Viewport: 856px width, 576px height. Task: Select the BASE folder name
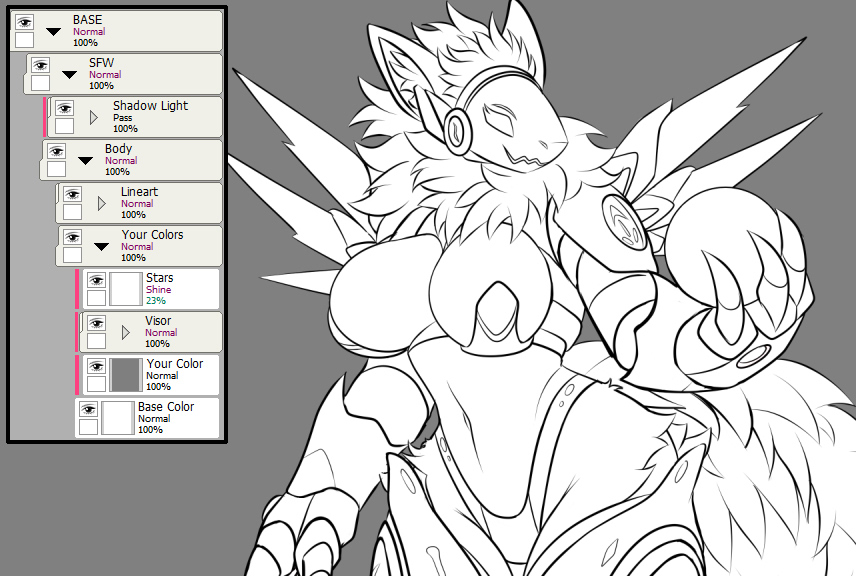87,20
